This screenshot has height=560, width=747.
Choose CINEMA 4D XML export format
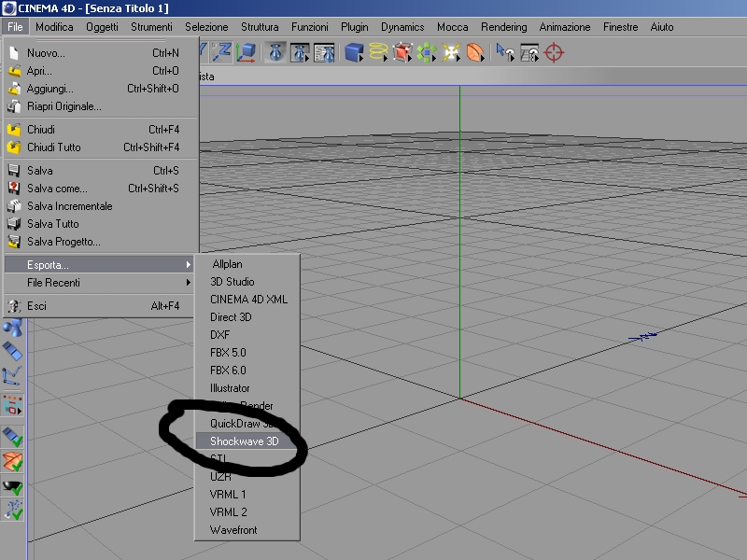tap(247, 299)
